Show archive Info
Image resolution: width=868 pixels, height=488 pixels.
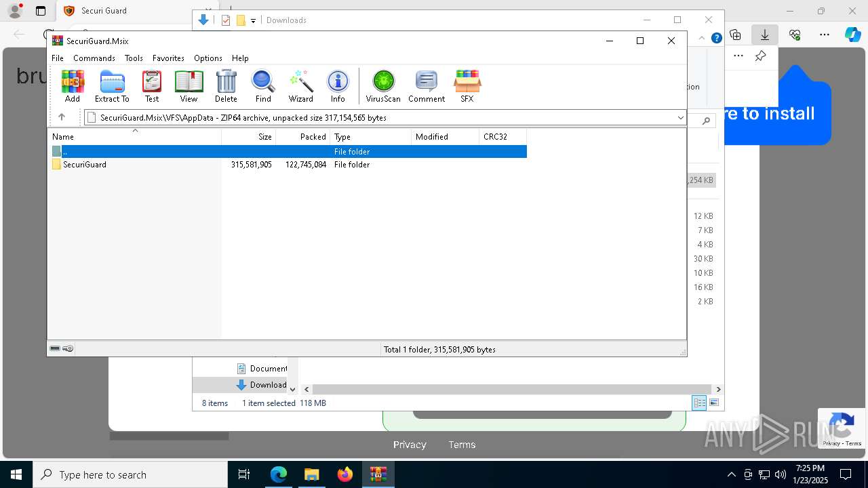point(338,86)
